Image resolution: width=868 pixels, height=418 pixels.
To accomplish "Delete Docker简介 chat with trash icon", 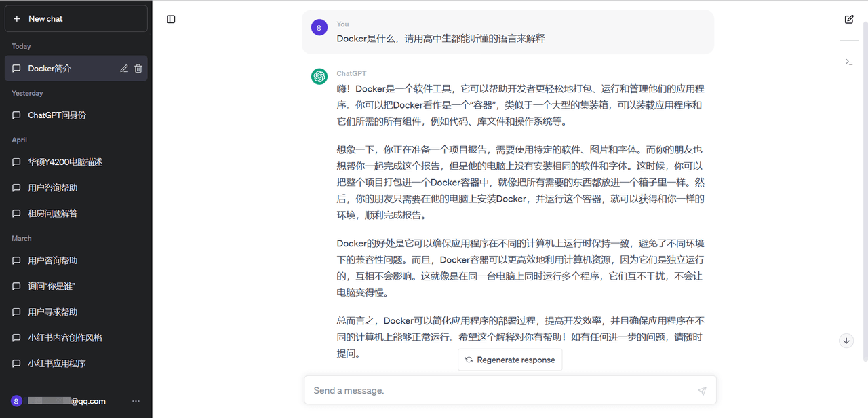I will 138,69.
